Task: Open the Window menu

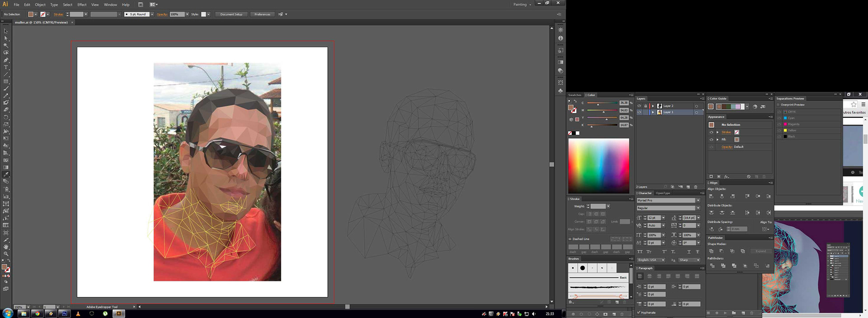Action: (110, 5)
